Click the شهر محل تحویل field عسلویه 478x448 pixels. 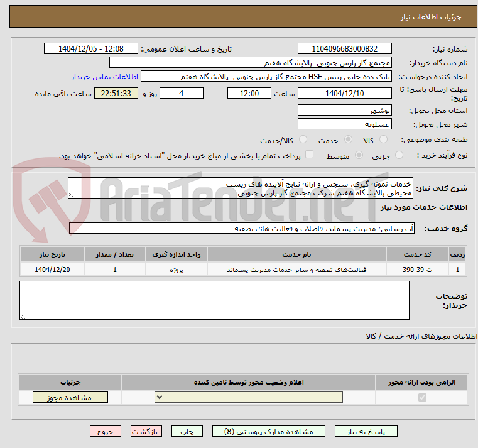pyautogui.click(x=344, y=124)
